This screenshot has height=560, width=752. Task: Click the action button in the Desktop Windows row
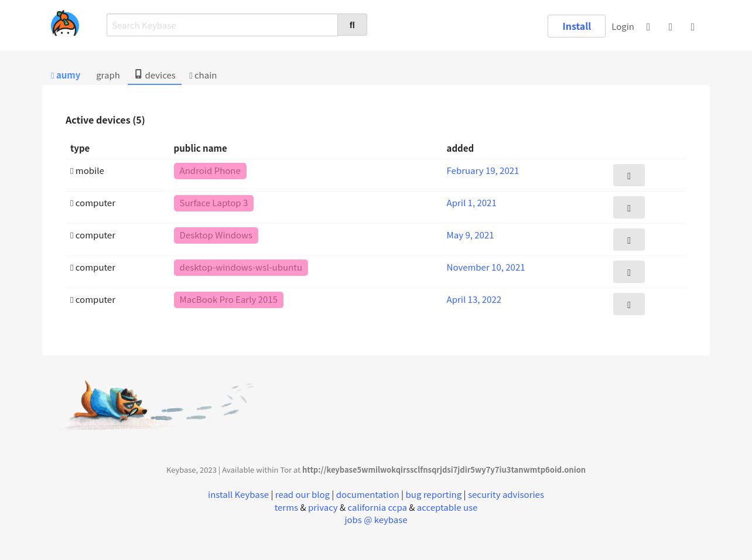click(x=629, y=240)
